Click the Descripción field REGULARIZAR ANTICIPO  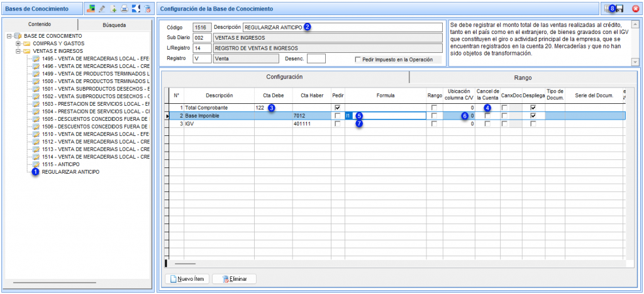(342, 27)
